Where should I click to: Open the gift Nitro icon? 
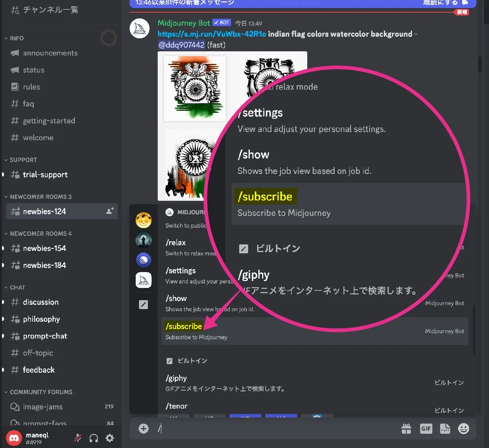click(406, 428)
